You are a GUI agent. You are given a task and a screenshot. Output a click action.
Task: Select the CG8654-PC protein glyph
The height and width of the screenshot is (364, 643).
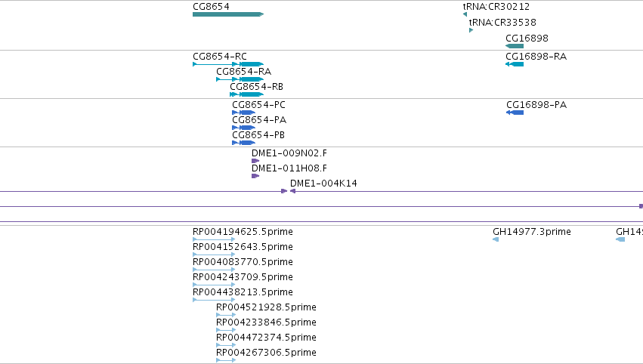tap(243, 113)
